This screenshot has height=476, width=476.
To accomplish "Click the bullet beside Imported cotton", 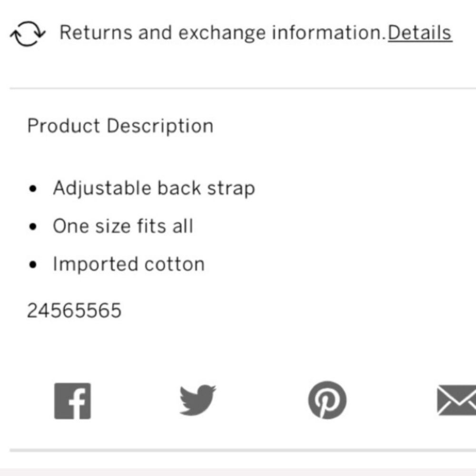I will 32,265.
